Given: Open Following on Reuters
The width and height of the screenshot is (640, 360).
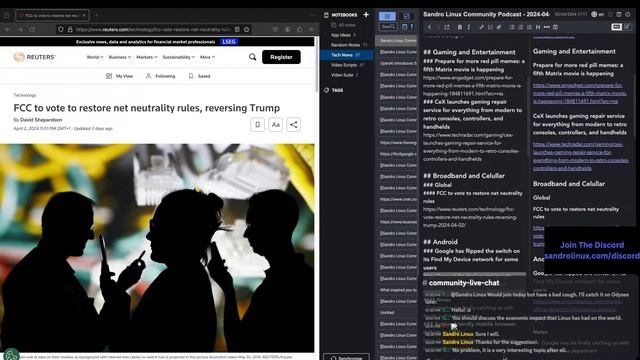Looking at the screenshot, I should tap(160, 76).
